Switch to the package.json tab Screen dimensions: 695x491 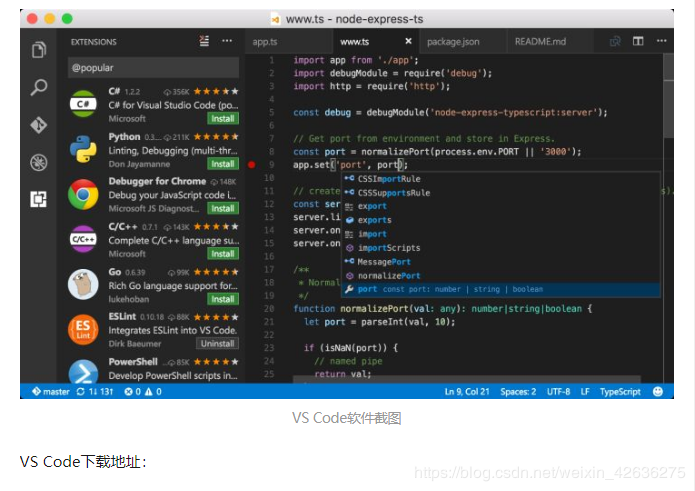coord(453,42)
